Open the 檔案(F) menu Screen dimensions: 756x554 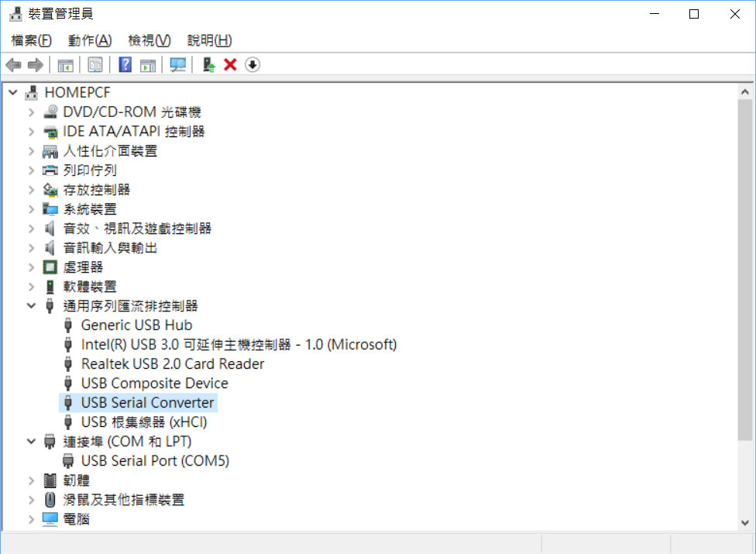32,40
